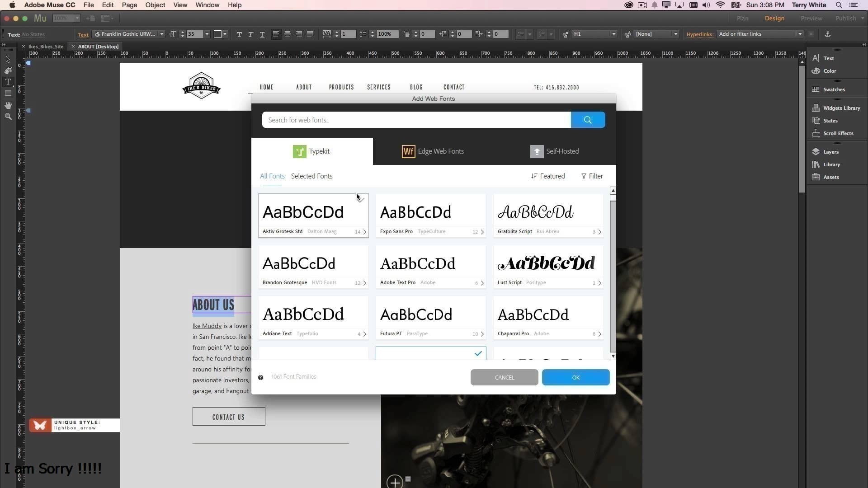
Task: Open the Object menu
Action: (155, 5)
